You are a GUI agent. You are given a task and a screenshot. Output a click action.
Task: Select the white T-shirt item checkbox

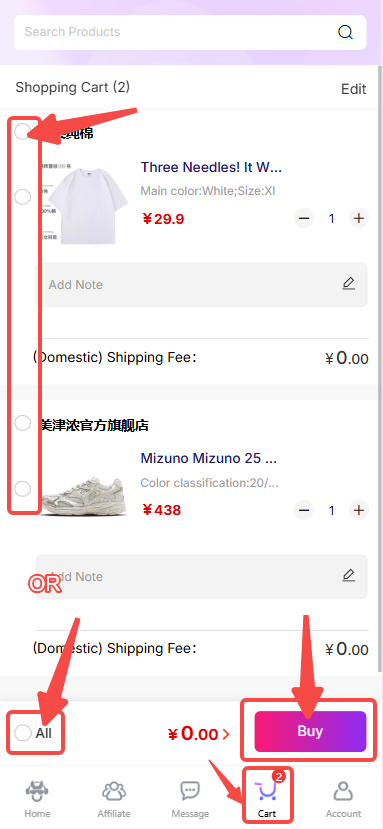(22, 197)
